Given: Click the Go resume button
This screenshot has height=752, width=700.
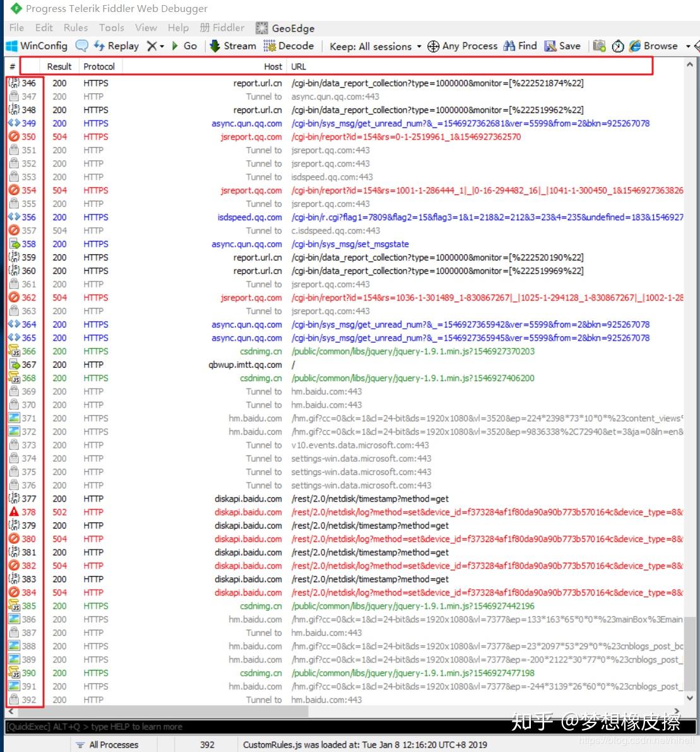Looking at the screenshot, I should pyautogui.click(x=184, y=46).
